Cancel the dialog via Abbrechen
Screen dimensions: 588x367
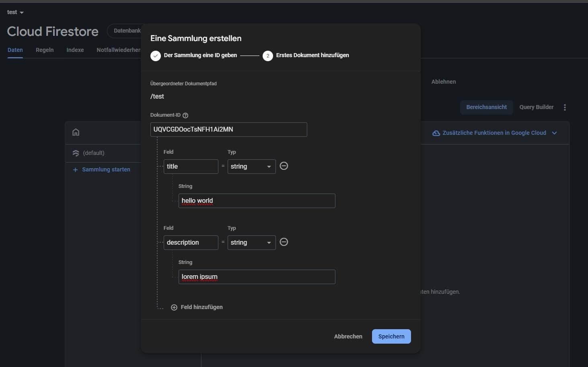coord(347,336)
